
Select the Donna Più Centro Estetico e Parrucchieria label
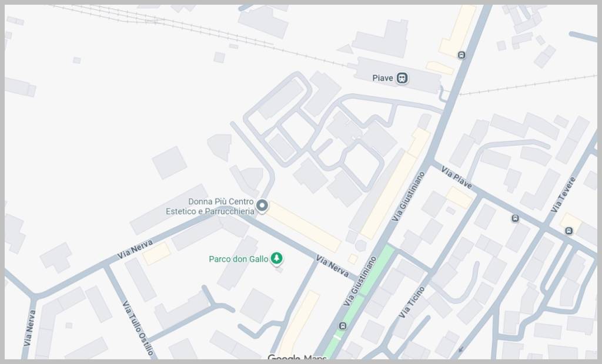click(210, 206)
